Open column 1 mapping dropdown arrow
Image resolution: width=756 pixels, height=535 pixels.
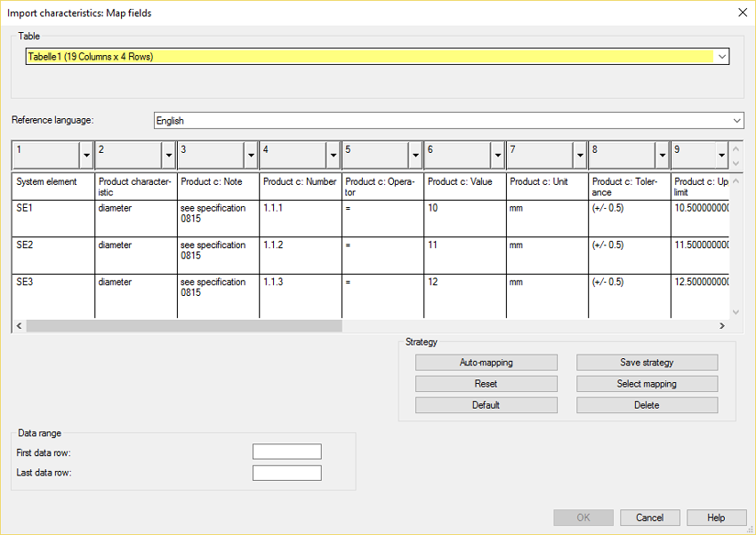86,155
